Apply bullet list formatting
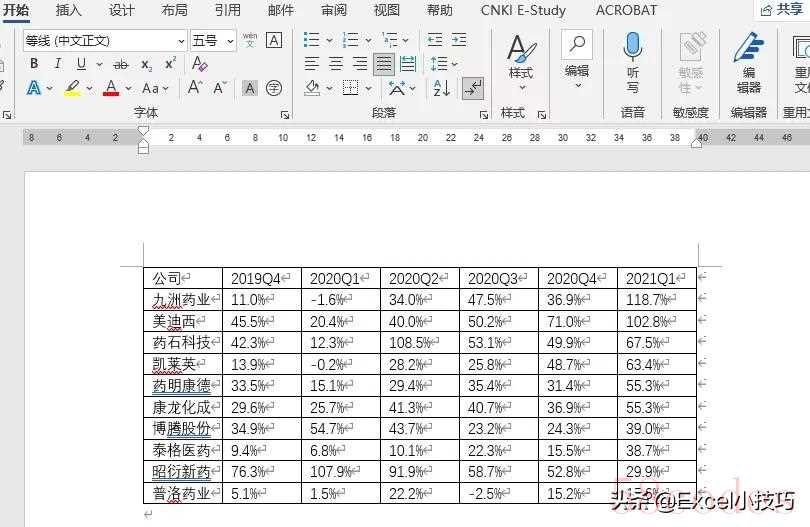Screen dimensions: 810x527 tap(311, 40)
